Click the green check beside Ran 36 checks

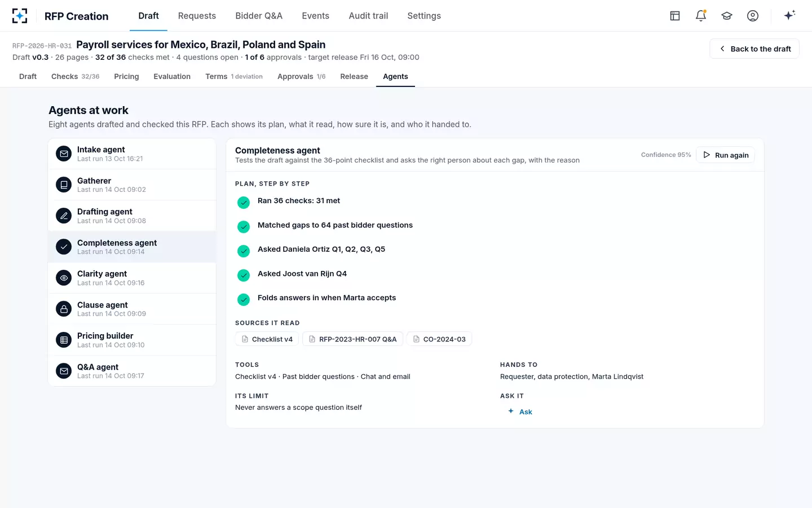coord(244,202)
